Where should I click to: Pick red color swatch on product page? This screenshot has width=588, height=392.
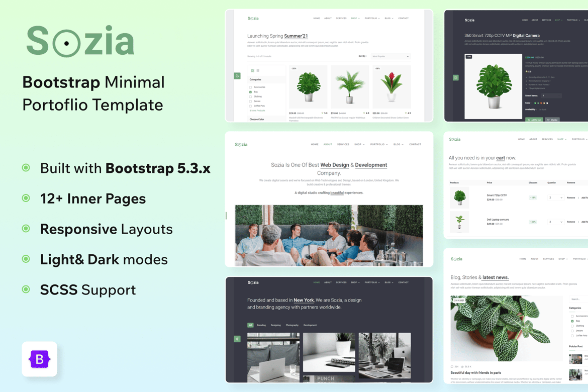(x=541, y=103)
